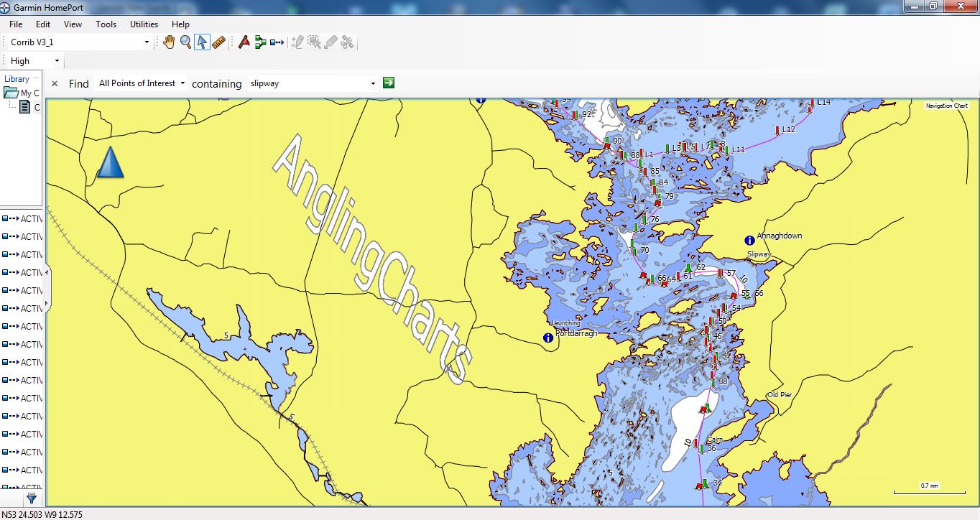This screenshot has height=520, width=980.
Task: Click the 0.7 nm scale bar
Action: [x=929, y=488]
